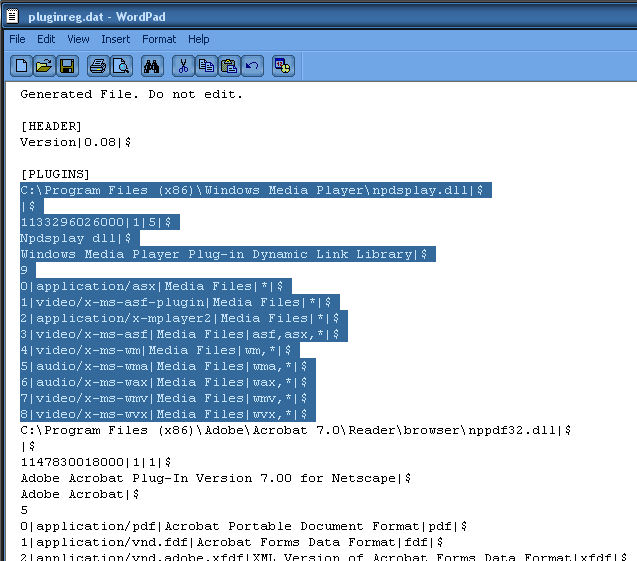Find text using the binoculars icon
Viewport: 637px width, 561px height.
coord(152,66)
